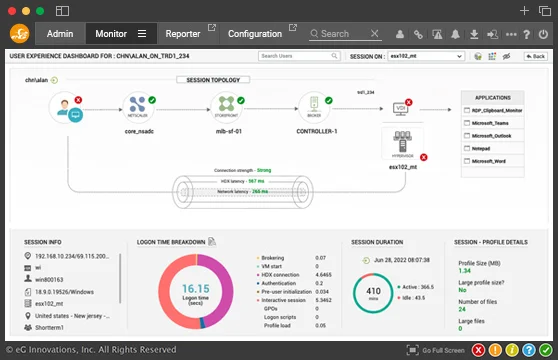Open the alarm warning window icon
The height and width of the screenshot is (360, 558).
coord(437,34)
